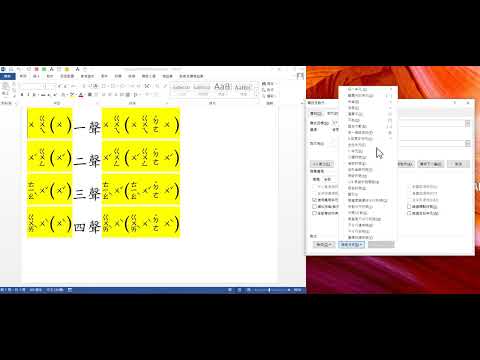Choose Previous 1 or More (@) from the Special menu
This screenshot has height=360, width=480.
pos(367,132)
